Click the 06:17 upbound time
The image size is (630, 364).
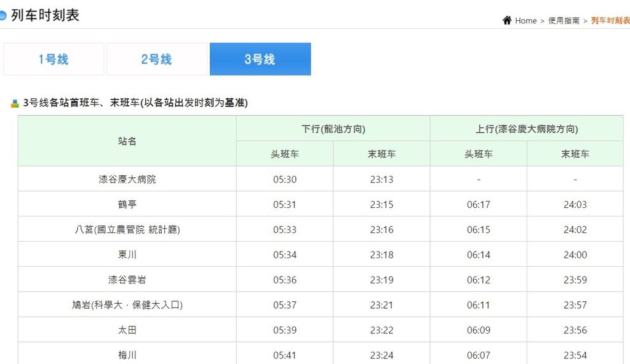pos(478,205)
